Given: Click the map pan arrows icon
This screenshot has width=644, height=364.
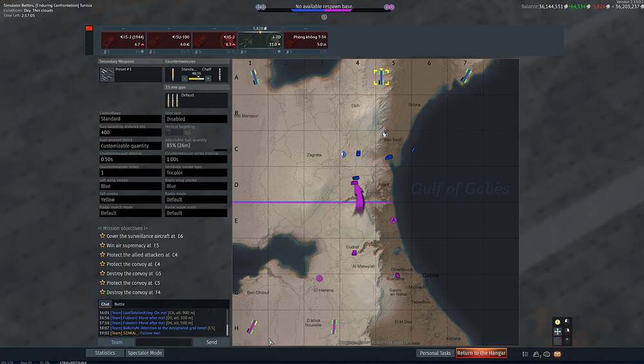Looking at the screenshot, I should pos(557,331).
